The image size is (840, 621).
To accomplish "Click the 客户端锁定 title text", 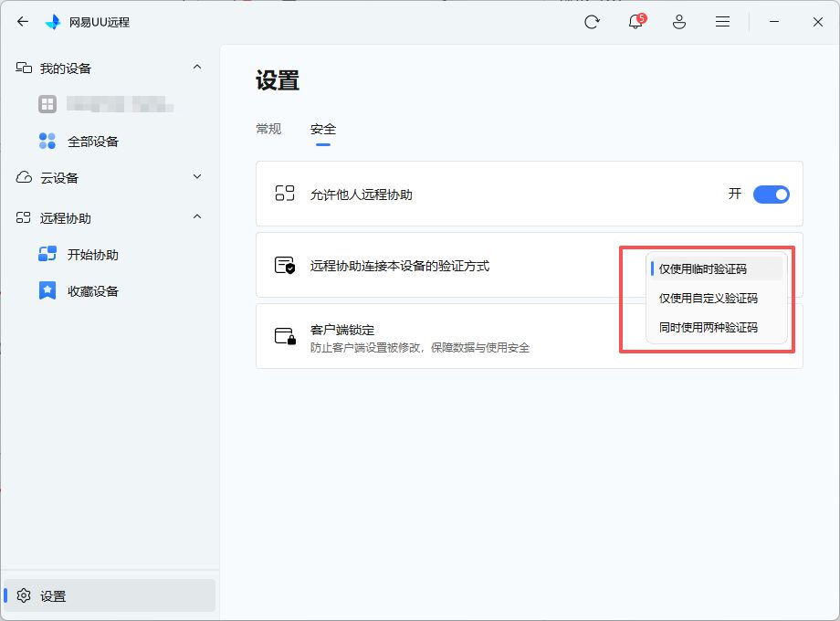I will pos(342,330).
